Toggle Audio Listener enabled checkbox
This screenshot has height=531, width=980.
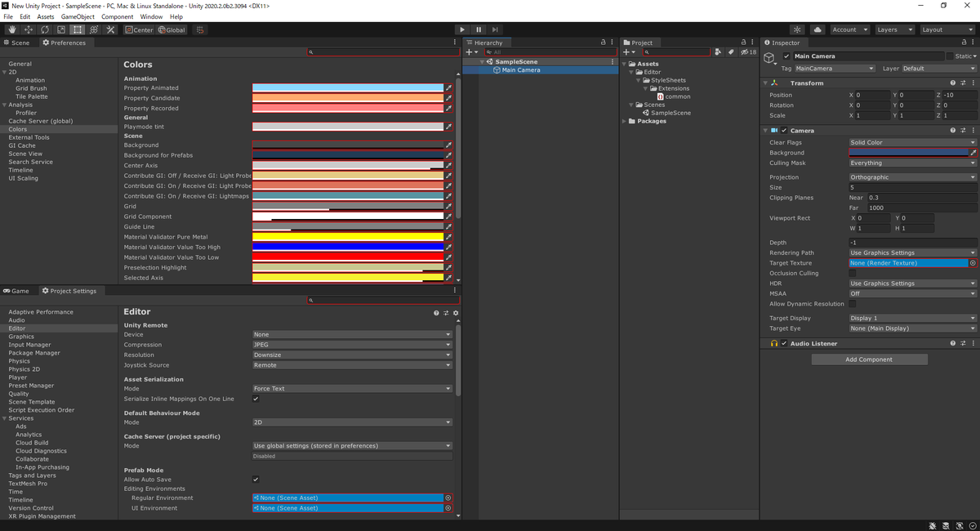[x=784, y=343]
